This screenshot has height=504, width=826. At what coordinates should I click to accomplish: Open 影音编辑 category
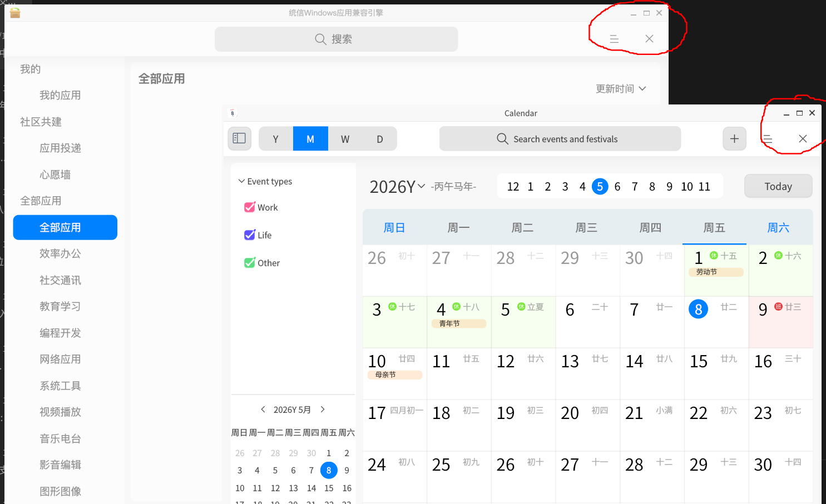coord(60,465)
